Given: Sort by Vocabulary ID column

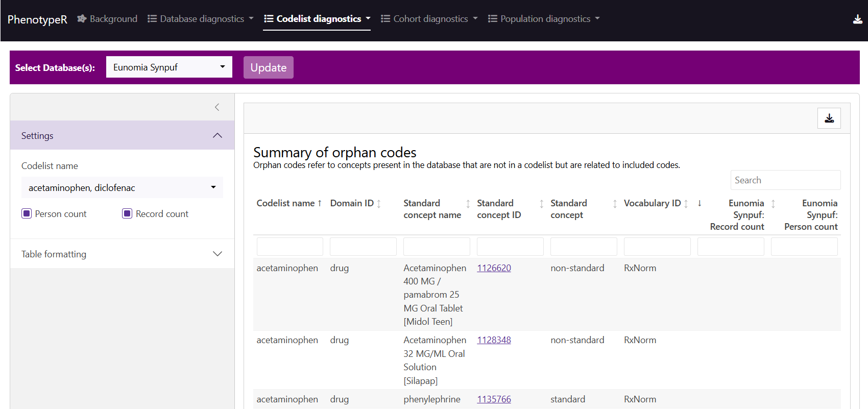Looking at the screenshot, I should 686,204.
